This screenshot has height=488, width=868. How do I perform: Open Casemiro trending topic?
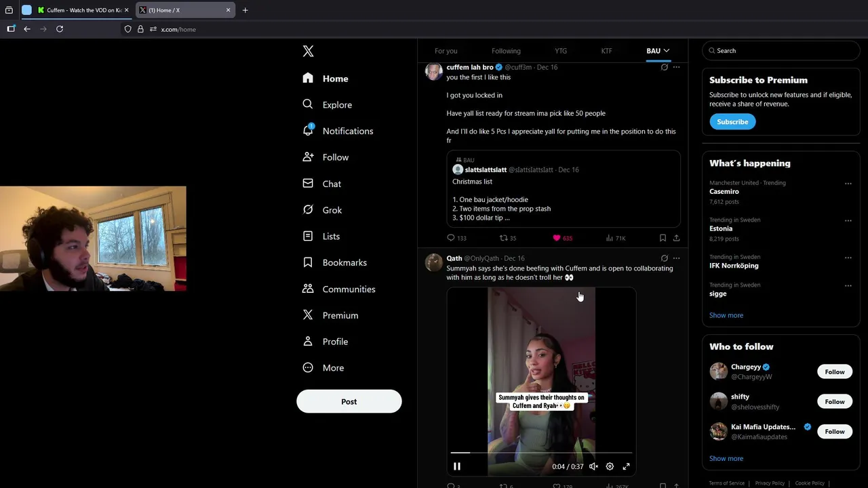pos(724,192)
